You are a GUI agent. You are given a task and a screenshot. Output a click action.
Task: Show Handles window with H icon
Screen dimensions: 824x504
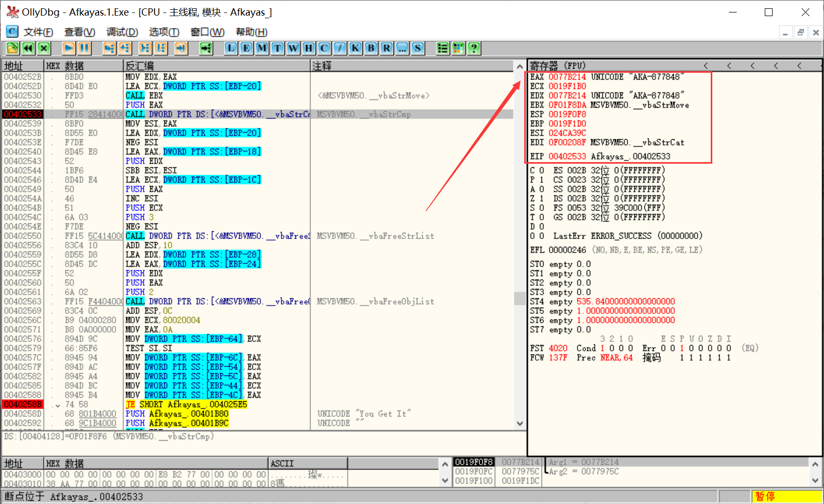(x=309, y=48)
